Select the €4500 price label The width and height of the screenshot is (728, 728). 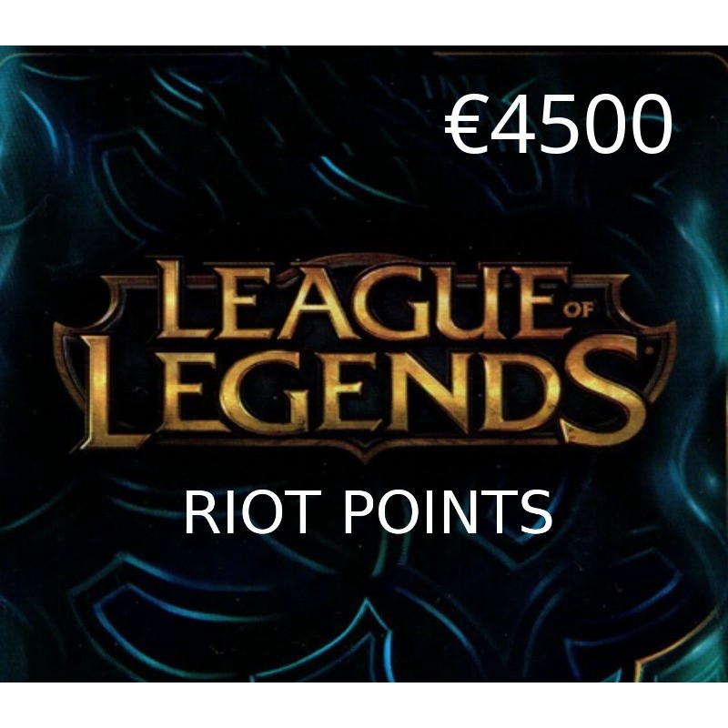[x=559, y=125]
